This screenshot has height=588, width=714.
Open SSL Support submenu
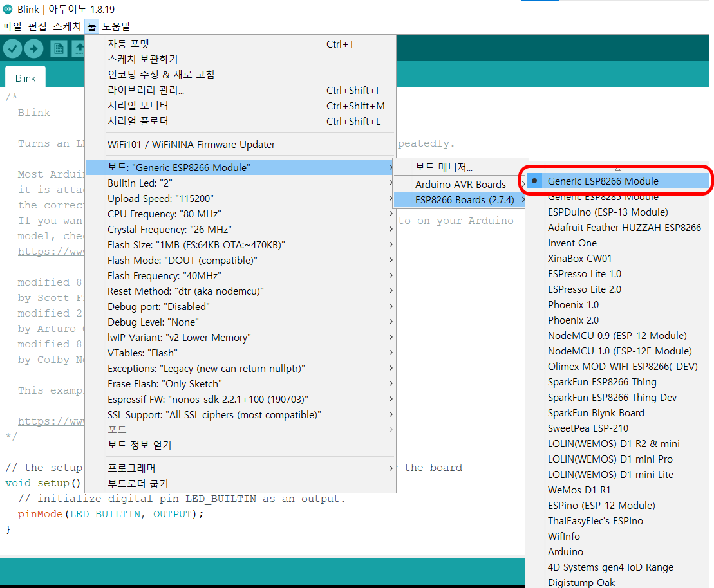click(x=240, y=415)
